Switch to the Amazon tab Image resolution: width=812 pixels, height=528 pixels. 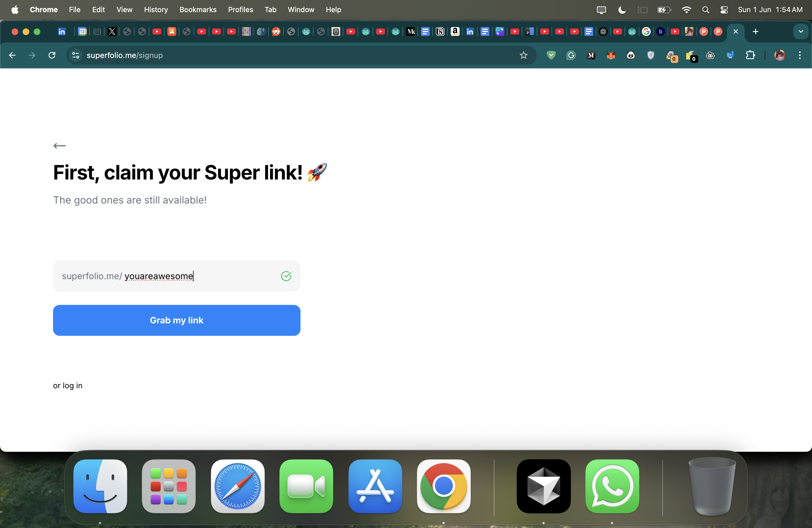[455, 32]
